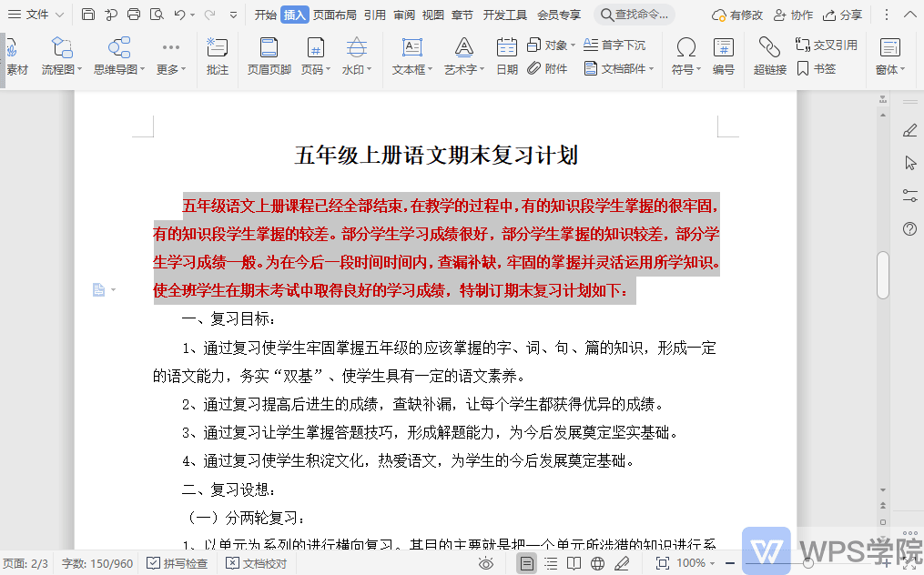924x575 pixels.
Task: Switch to the 开始 tab
Action: [265, 15]
